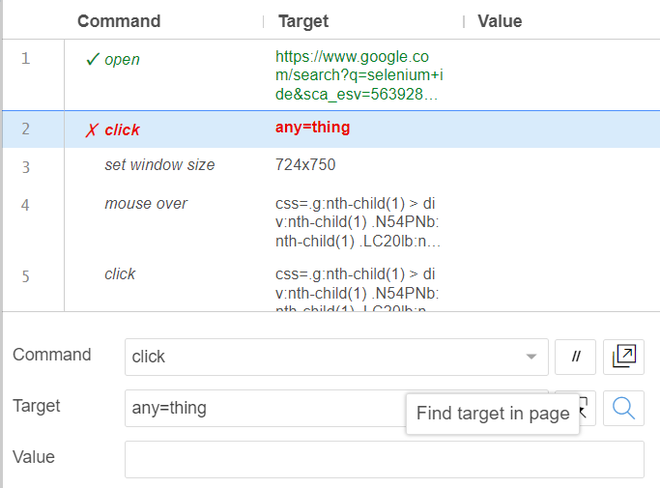Select the "mouse over" command in row 4
The height and width of the screenshot is (488, 660).
click(x=146, y=203)
